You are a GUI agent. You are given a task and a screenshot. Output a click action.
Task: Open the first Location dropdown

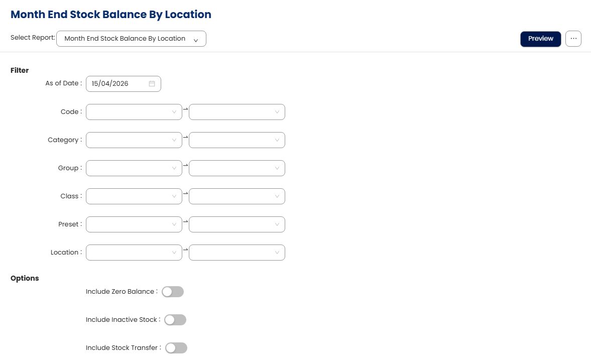(x=134, y=253)
